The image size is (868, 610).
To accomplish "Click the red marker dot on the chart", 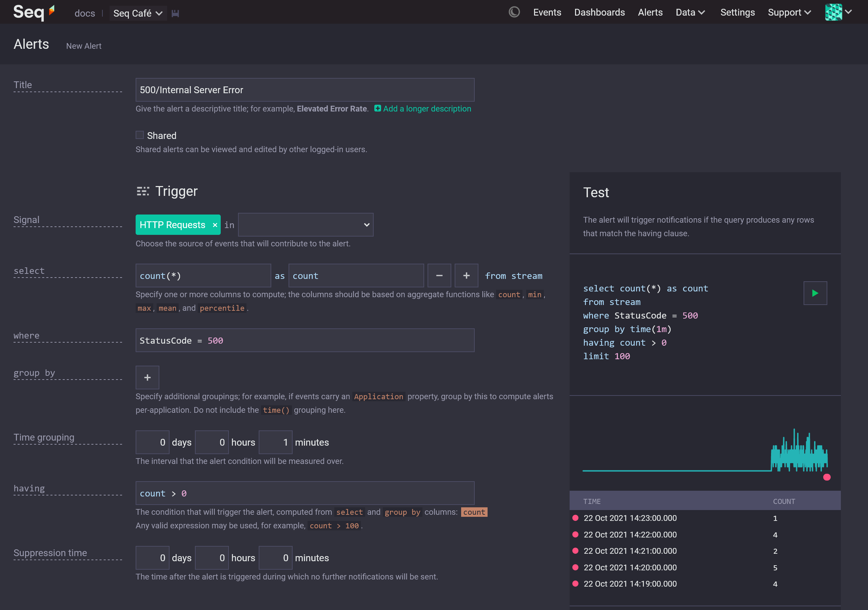I will click(x=827, y=477).
